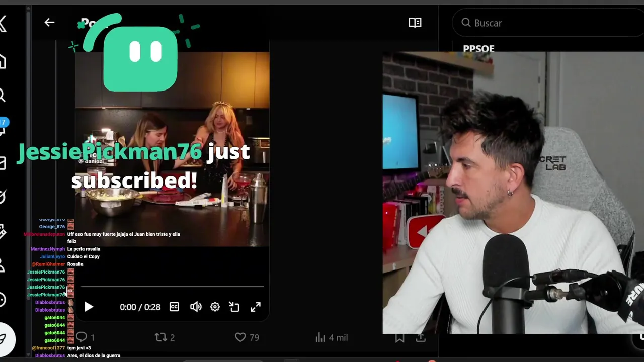644x362 pixels.
Task: Open video settings gear
Action: point(215,307)
